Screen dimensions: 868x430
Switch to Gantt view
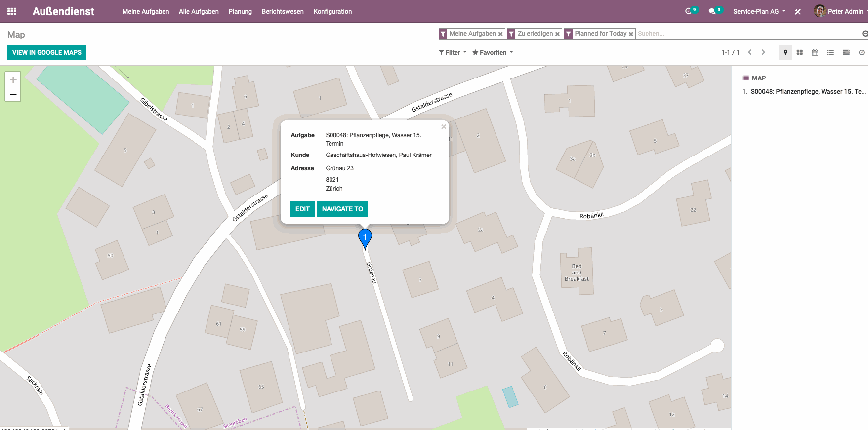point(846,52)
